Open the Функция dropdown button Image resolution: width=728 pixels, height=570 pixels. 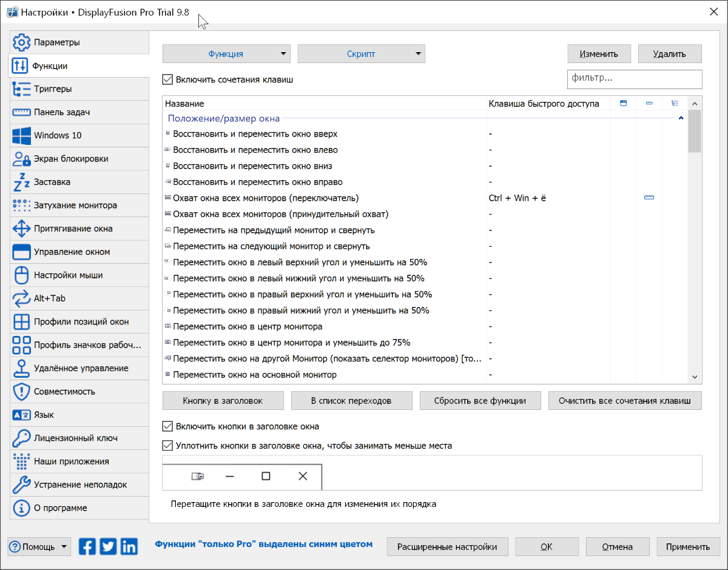(226, 54)
